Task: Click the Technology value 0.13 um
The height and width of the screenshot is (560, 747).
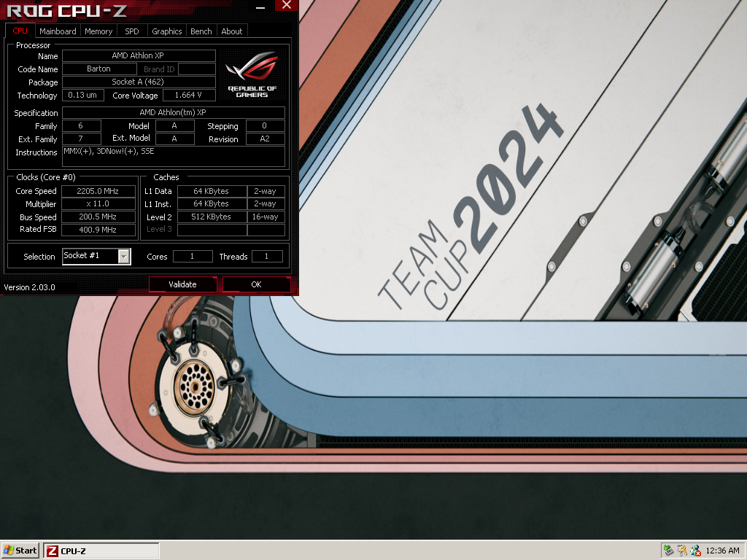Action: point(82,96)
